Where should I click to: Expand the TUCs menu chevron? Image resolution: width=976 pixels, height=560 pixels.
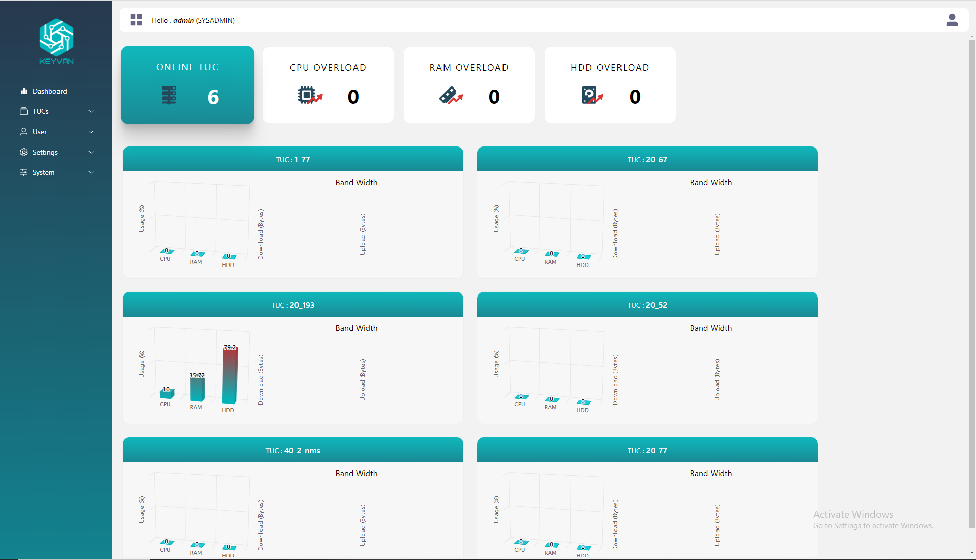point(91,111)
